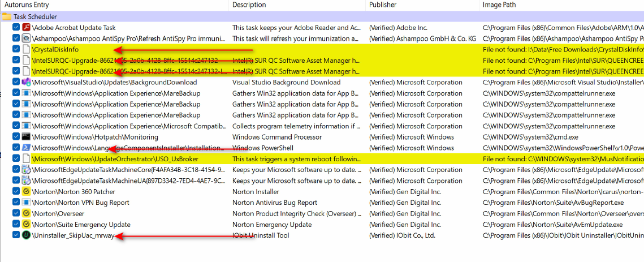This screenshot has height=262, width=644.
Task: Click the 'This task triggers a system reboot' description
Action: point(297,159)
